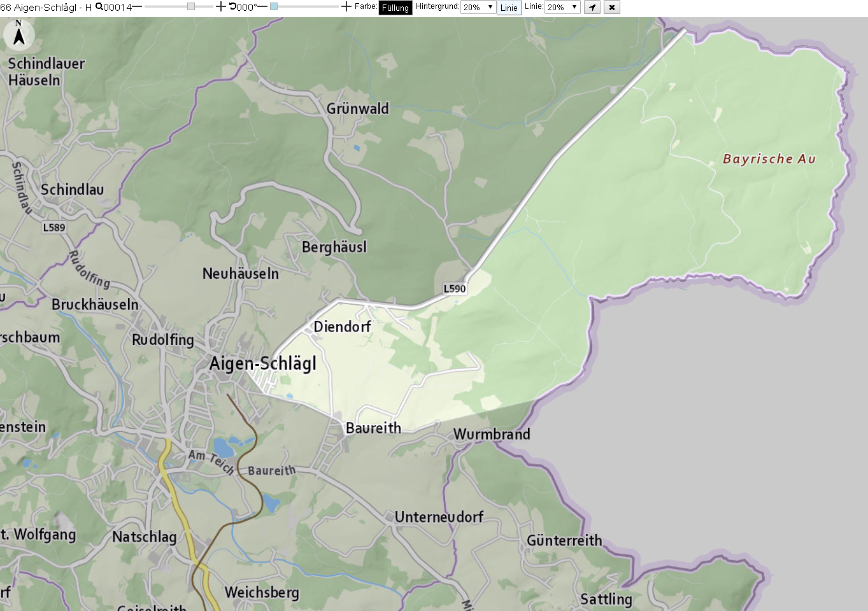Click the Bayrische Au label
The image size is (868, 611).
click(769, 158)
